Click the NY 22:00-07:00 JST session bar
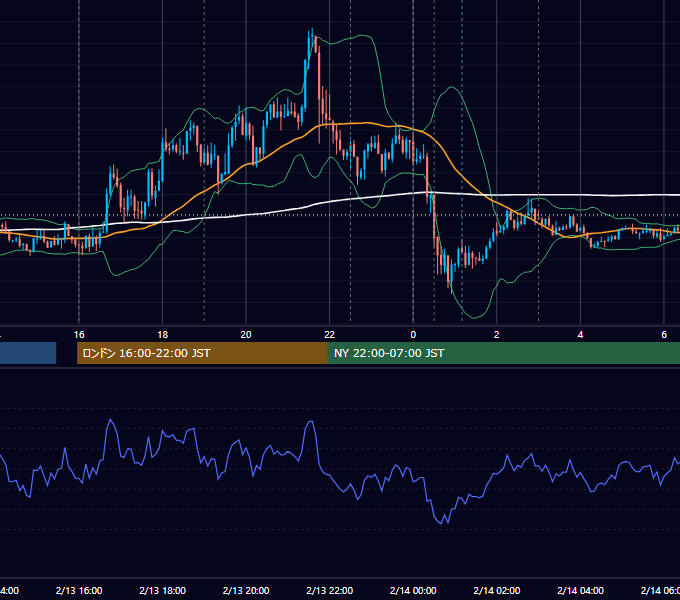The height and width of the screenshot is (600, 680). point(503,353)
